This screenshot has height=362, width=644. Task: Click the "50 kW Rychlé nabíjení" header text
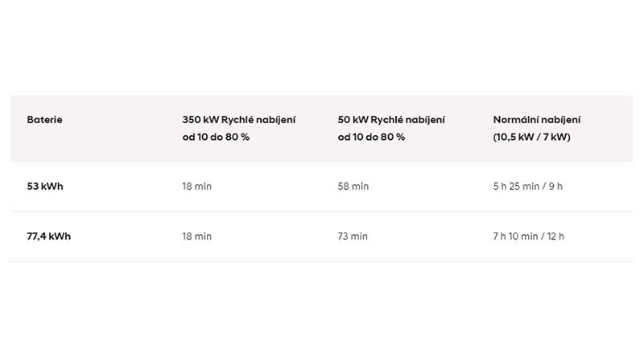(391, 120)
